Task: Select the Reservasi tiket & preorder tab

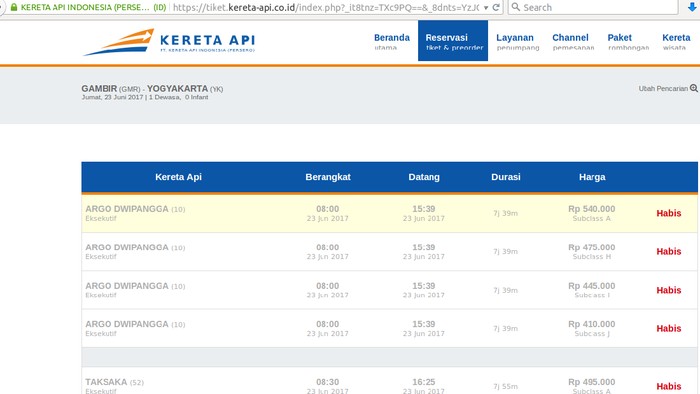Action: (453, 41)
